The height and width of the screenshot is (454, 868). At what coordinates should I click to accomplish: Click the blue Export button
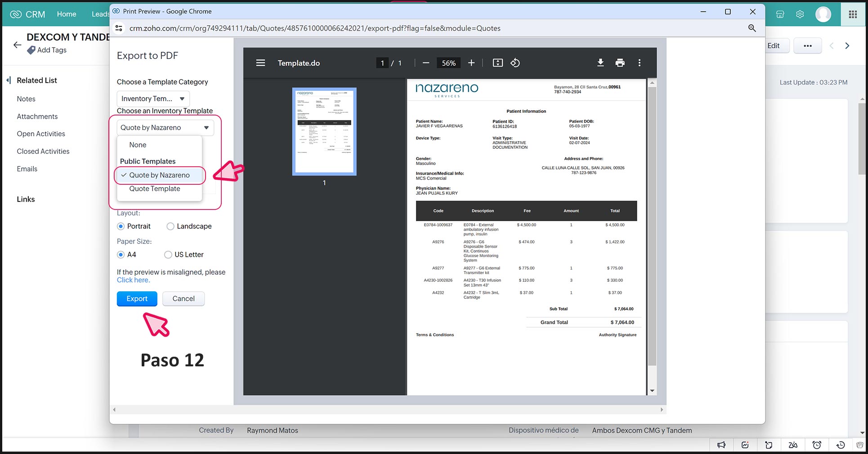(x=137, y=299)
